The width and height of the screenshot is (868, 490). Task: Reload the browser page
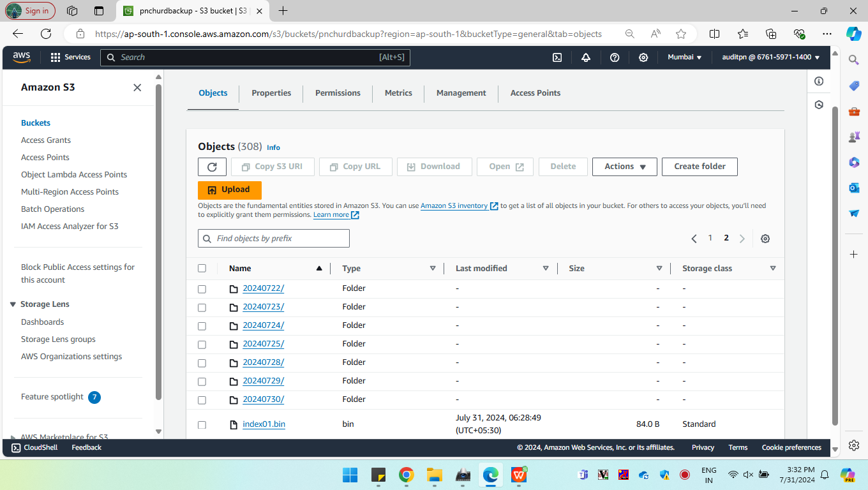tap(46, 34)
